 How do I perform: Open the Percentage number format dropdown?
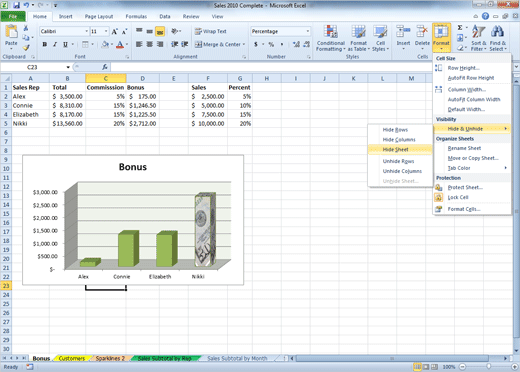pos(307,31)
